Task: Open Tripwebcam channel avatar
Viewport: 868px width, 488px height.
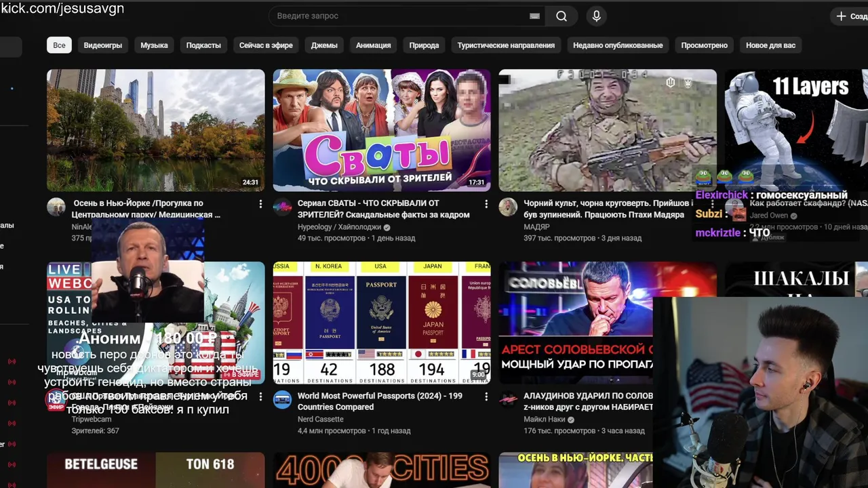Action: 56,400
